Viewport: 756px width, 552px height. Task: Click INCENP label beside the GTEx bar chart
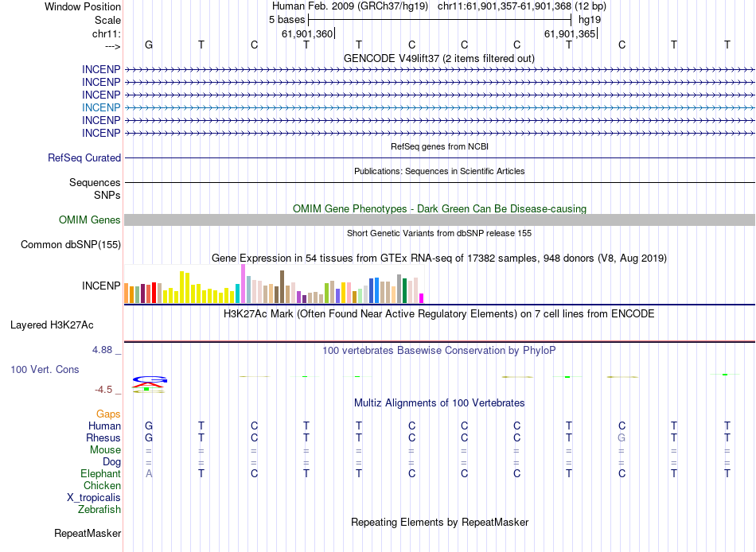click(x=101, y=286)
